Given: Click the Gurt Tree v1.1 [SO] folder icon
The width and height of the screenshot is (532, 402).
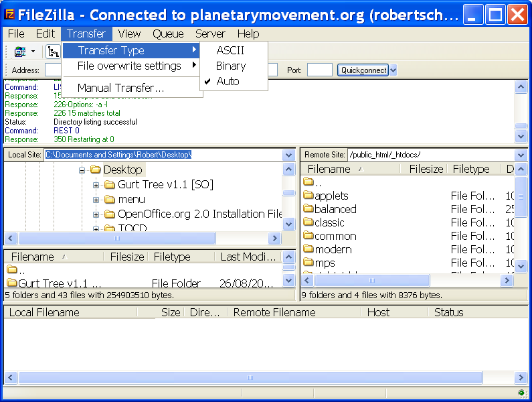Looking at the screenshot, I should tap(110, 184).
